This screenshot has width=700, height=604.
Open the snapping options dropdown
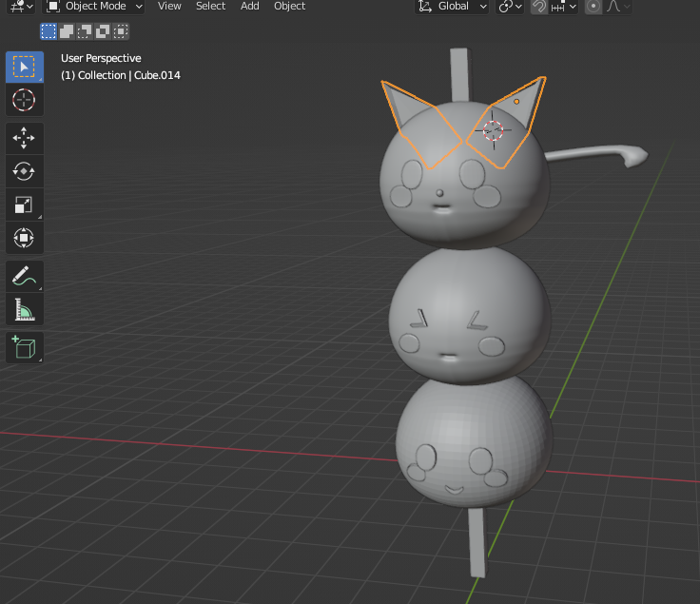click(564, 7)
